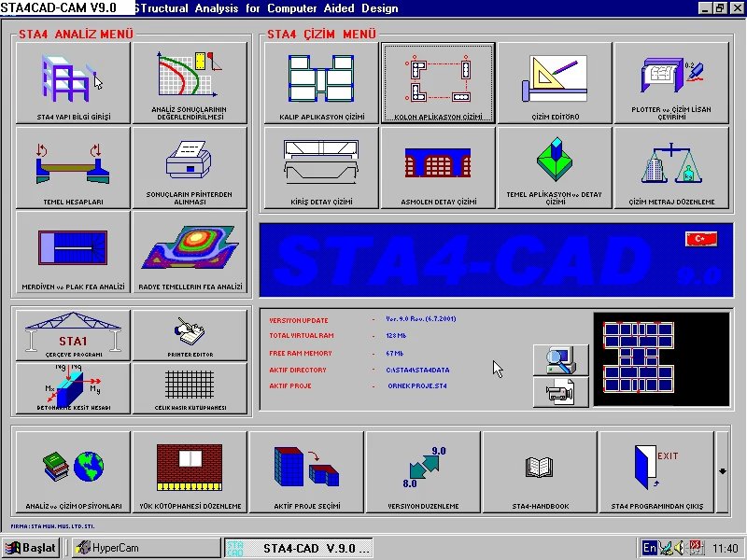Click the STA4 ANALİZ MENÜ heading
Viewport: 747px width, 560px height.
click(77, 35)
